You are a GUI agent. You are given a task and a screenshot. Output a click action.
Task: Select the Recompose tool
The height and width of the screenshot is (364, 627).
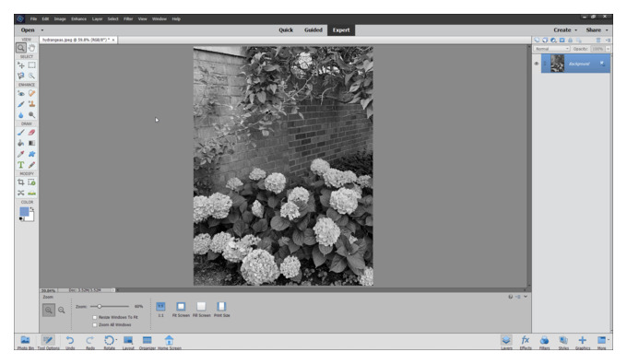coord(32,182)
